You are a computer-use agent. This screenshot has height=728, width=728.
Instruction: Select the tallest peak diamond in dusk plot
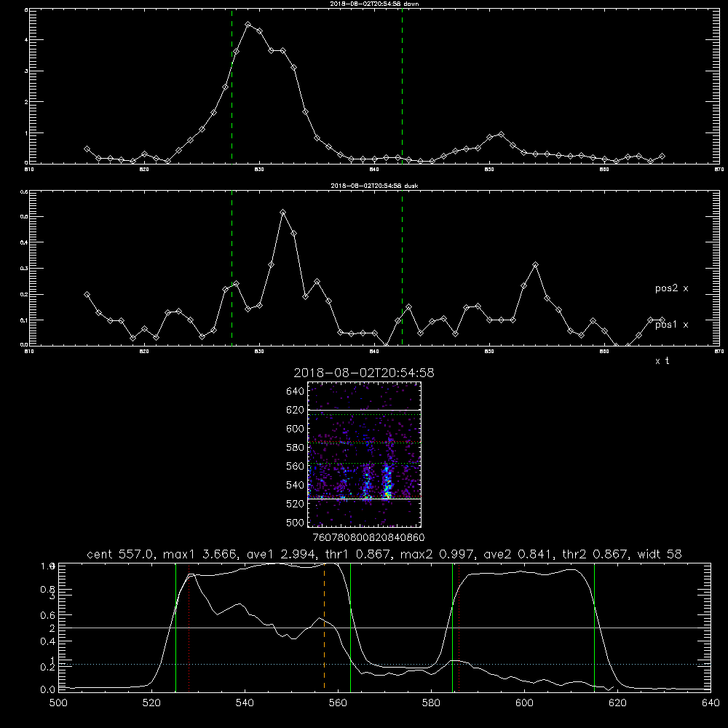click(x=282, y=213)
